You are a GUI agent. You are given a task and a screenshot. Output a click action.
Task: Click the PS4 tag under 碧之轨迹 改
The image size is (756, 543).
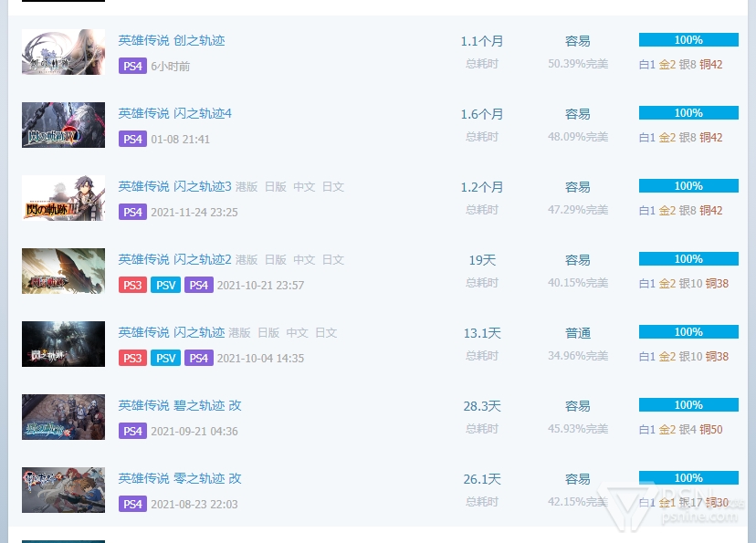(132, 432)
